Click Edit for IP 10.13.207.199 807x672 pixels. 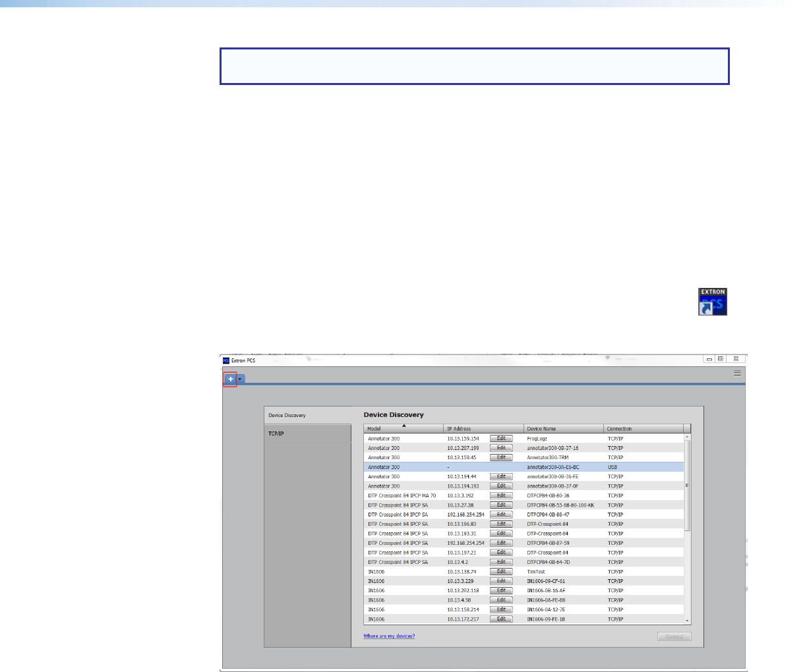click(x=501, y=448)
